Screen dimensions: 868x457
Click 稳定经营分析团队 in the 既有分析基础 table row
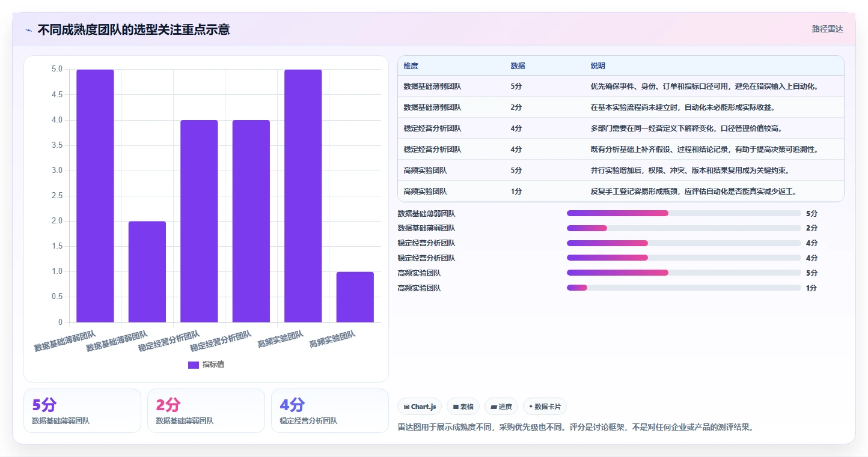(433, 150)
